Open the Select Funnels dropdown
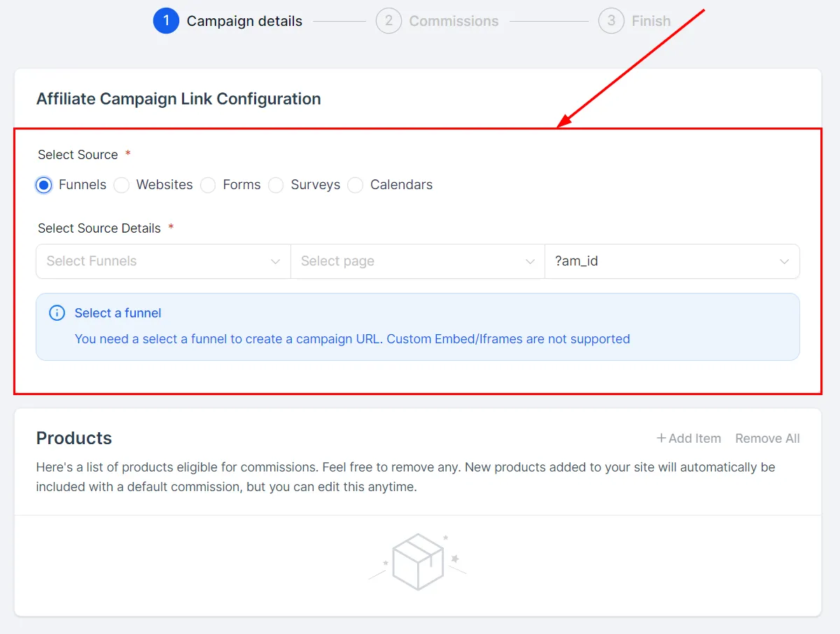Image resolution: width=840 pixels, height=634 pixels. coord(163,261)
